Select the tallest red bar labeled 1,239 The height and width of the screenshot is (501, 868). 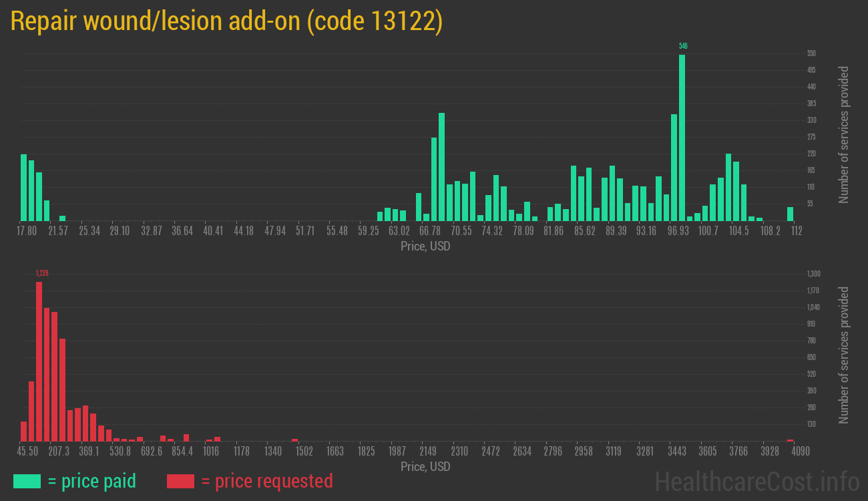tap(39, 361)
